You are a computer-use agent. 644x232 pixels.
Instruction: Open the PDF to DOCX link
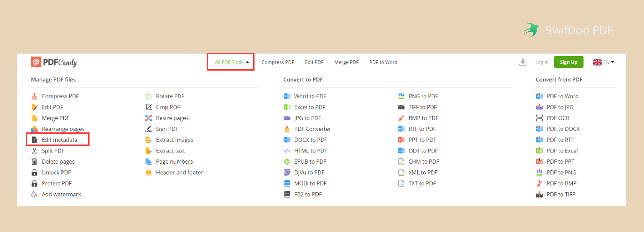pyautogui.click(x=563, y=129)
